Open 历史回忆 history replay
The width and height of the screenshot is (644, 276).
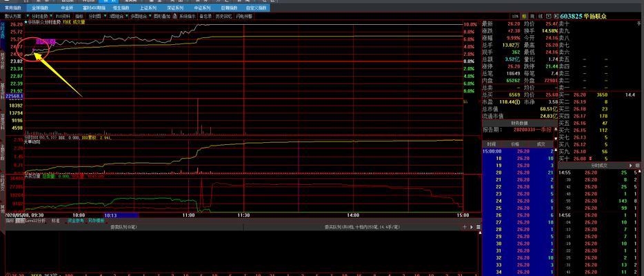coord(224,17)
